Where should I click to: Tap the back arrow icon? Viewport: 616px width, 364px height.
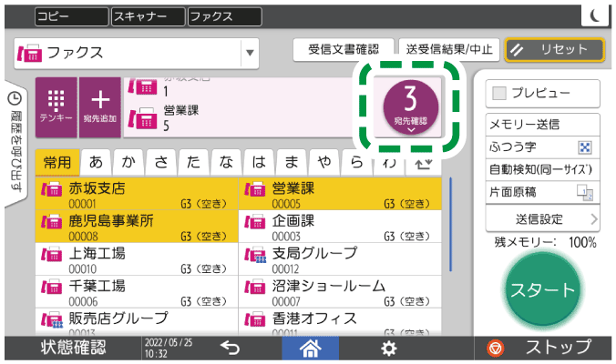[230, 348]
